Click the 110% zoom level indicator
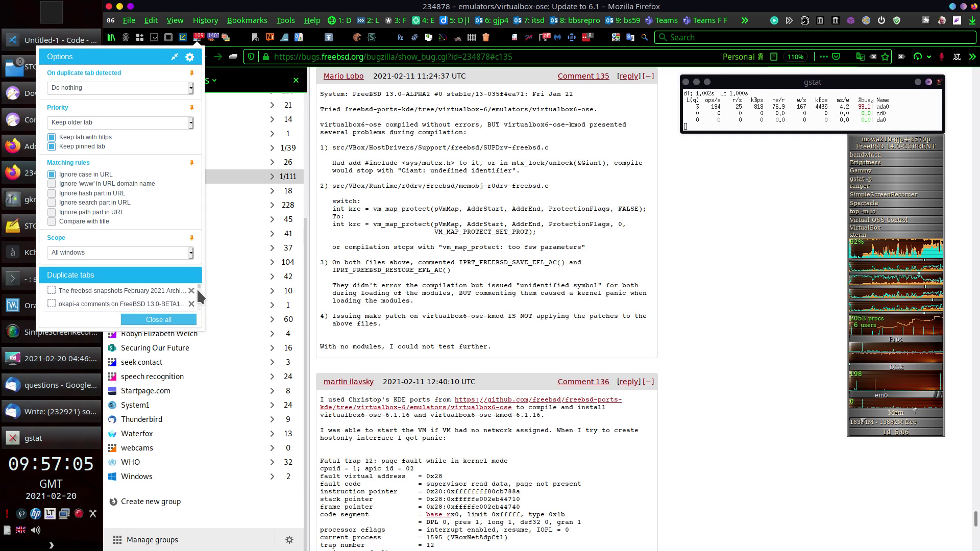This screenshot has width=980, height=551. pos(795,57)
